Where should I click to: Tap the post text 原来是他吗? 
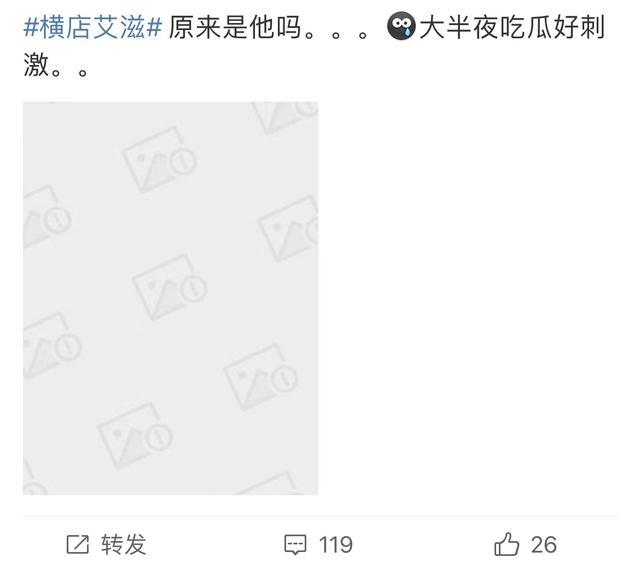click(x=235, y=27)
